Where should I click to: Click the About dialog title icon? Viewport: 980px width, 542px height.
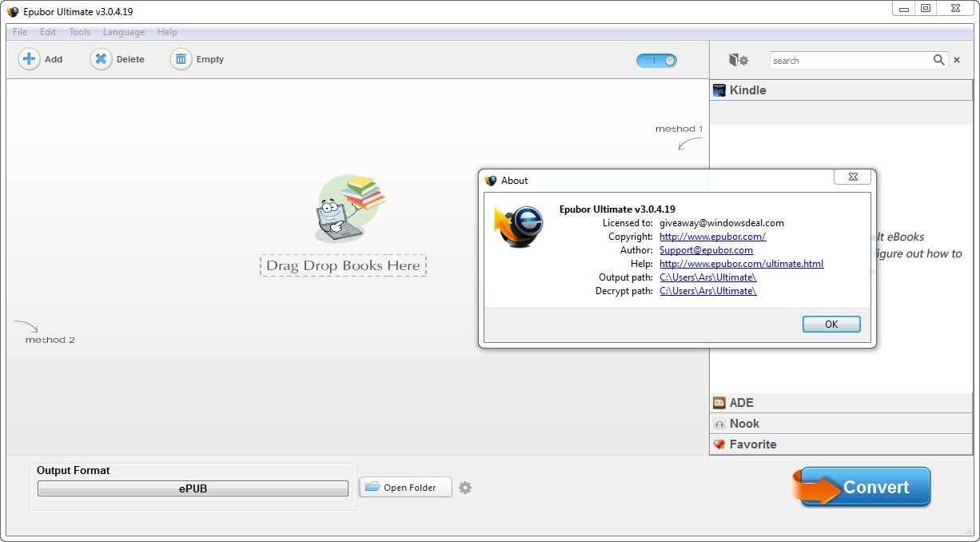point(491,181)
